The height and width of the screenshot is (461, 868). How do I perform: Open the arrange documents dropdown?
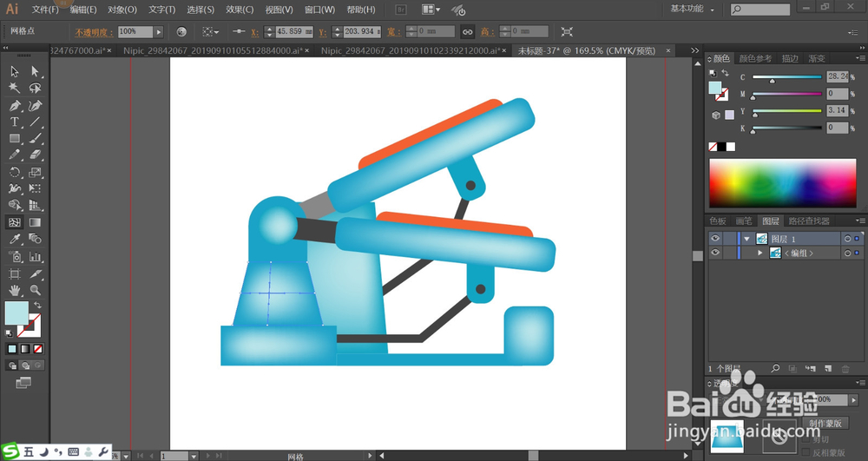coord(431,10)
